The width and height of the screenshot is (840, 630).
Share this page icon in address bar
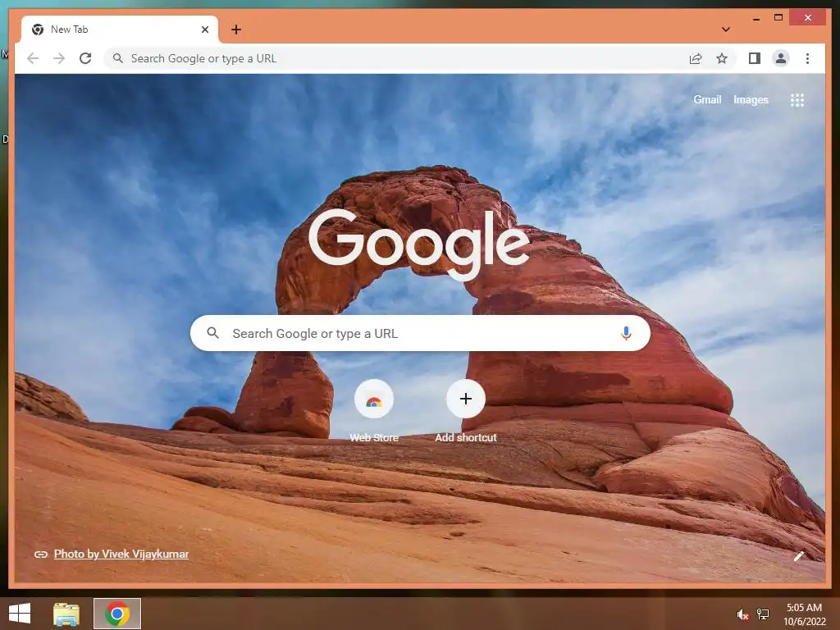(696, 58)
